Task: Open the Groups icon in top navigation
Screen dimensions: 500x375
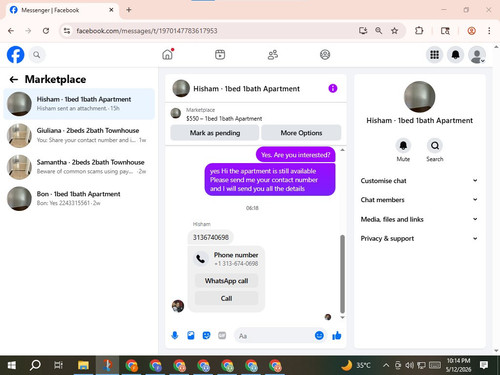Action: coord(325,54)
